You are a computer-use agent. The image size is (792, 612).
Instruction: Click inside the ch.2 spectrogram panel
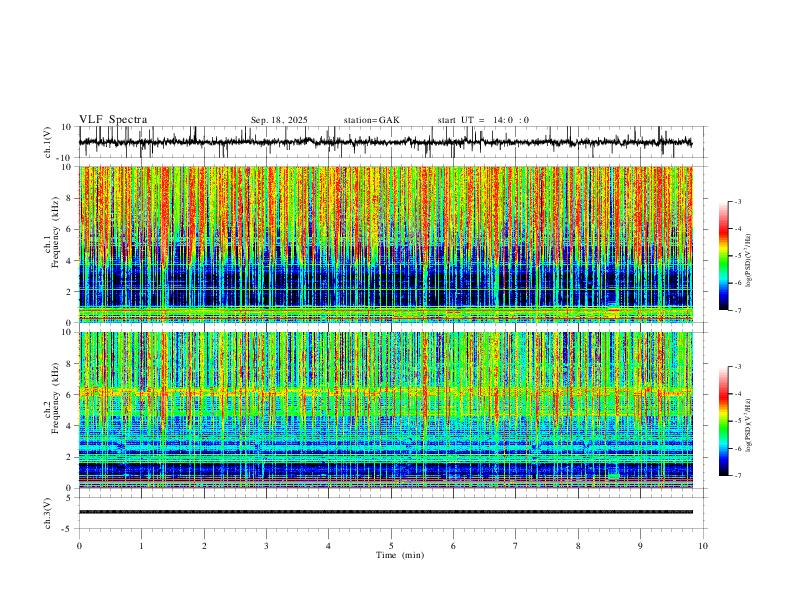(x=386, y=410)
